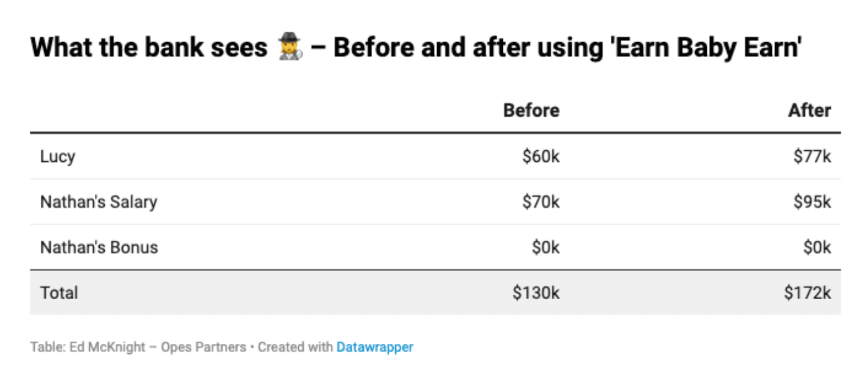868x391 pixels.
Task: Click the 'What the bank sees' title text
Action: pyautogui.click(x=149, y=47)
